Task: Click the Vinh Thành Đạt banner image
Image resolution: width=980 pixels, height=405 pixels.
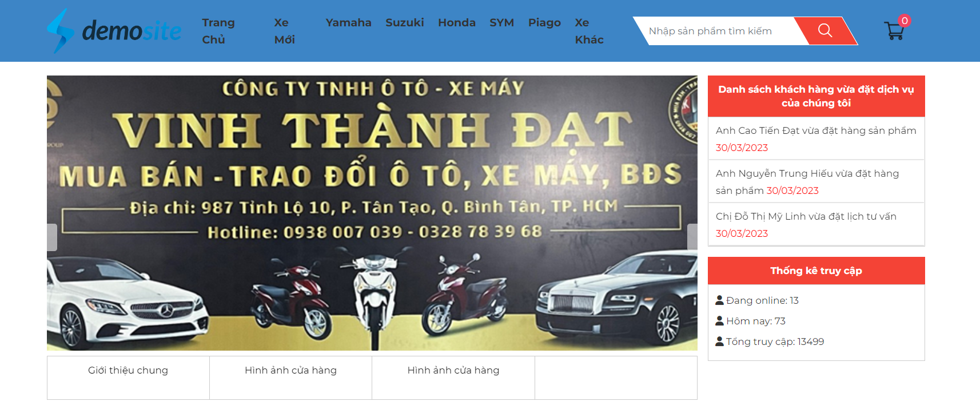Action: [x=372, y=213]
